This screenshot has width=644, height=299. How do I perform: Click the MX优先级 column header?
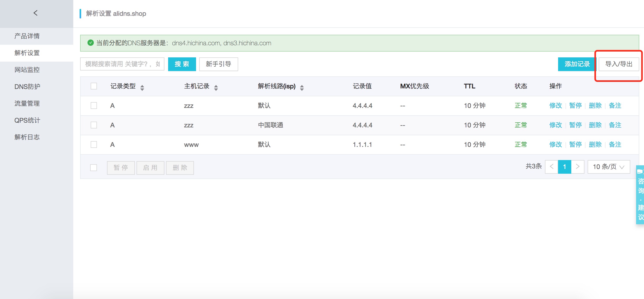coord(414,86)
